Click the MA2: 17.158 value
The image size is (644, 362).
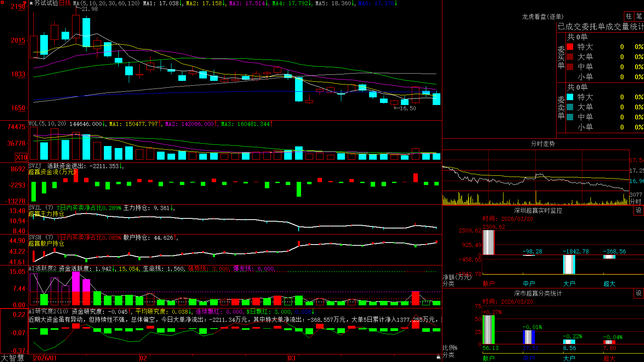click(205, 3)
